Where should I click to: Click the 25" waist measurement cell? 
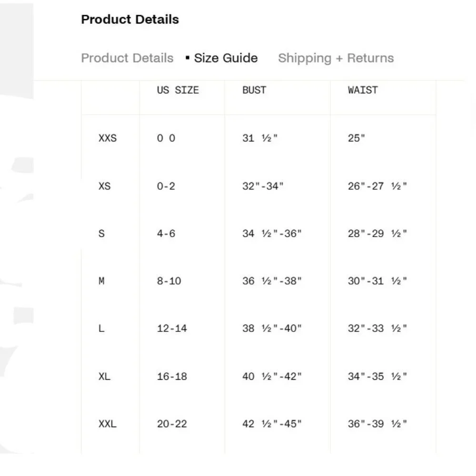[357, 139]
